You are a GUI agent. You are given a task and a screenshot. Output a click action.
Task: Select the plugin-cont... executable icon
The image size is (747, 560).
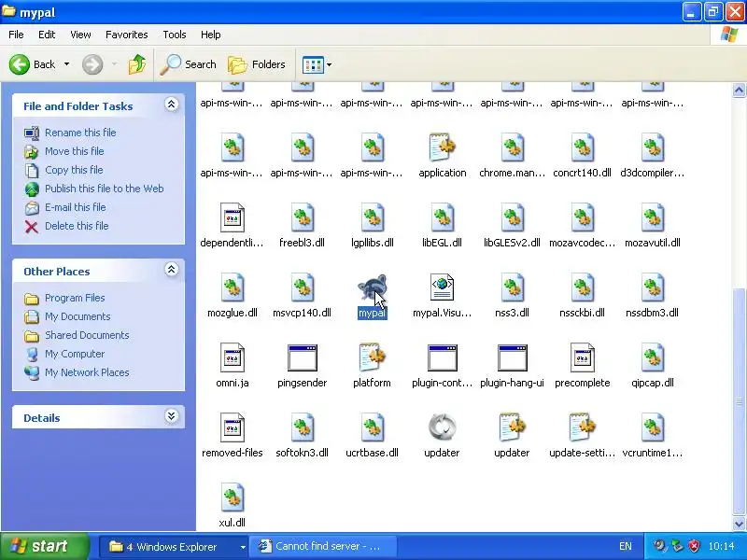[x=442, y=357]
